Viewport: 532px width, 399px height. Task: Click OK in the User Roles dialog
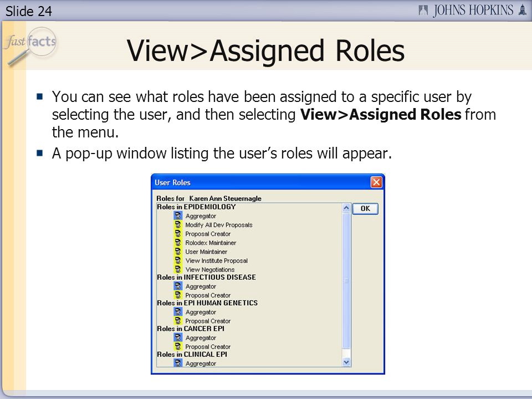(365, 209)
